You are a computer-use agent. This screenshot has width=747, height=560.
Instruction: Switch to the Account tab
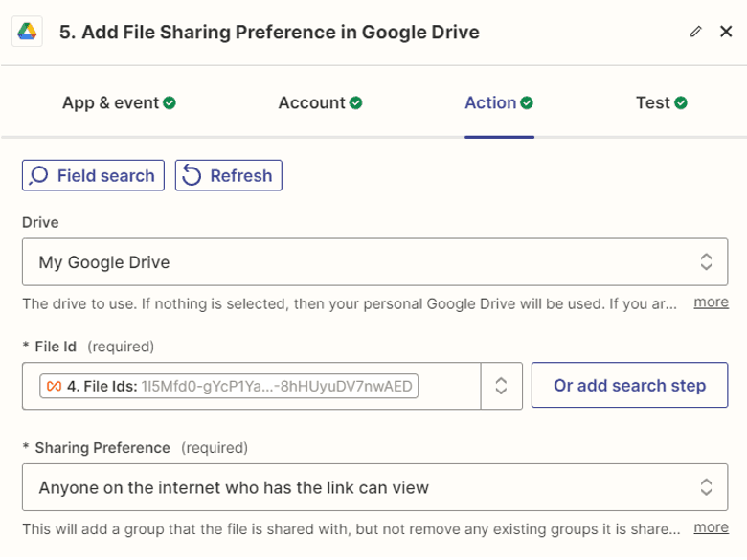320,102
